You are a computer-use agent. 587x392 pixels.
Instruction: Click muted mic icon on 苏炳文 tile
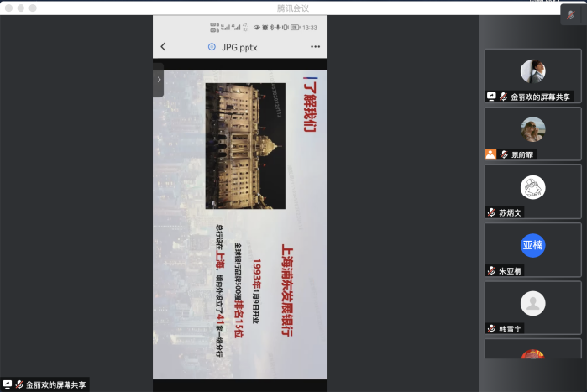coord(492,212)
